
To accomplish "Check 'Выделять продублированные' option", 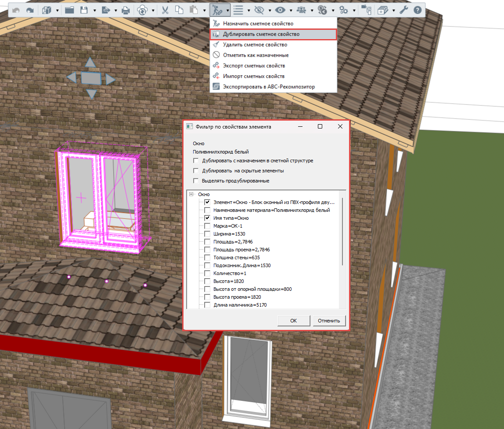I will (x=196, y=181).
